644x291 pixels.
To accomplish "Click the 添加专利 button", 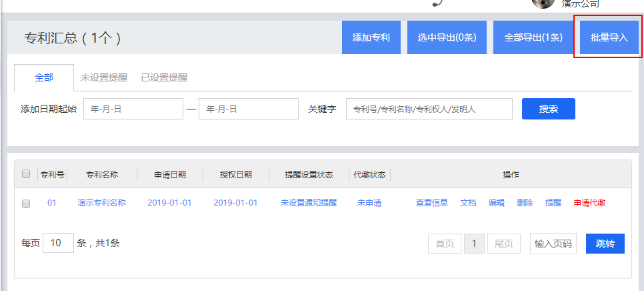I will point(371,37).
